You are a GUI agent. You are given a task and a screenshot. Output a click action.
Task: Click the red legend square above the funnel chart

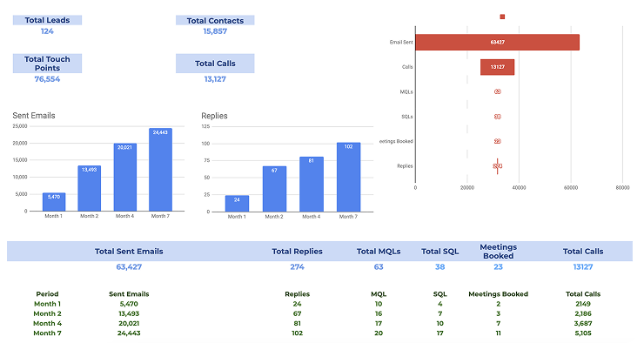(502, 16)
